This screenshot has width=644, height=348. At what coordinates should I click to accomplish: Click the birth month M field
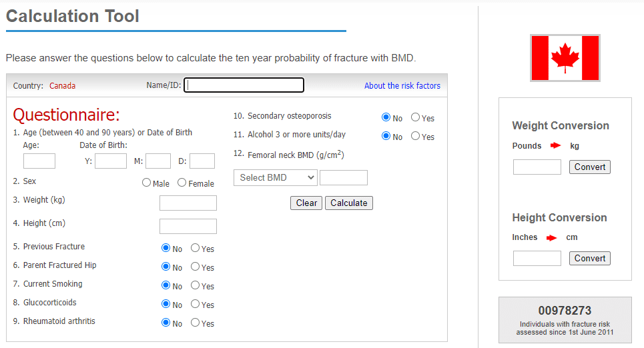158,161
